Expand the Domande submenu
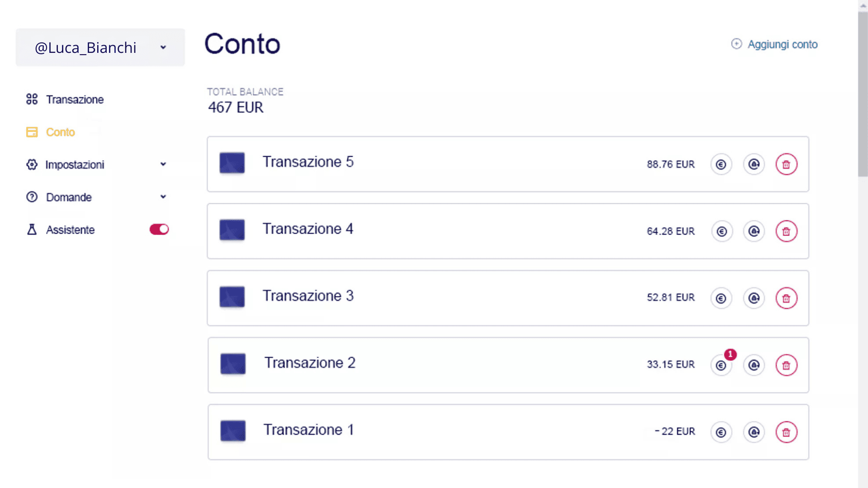 (163, 197)
